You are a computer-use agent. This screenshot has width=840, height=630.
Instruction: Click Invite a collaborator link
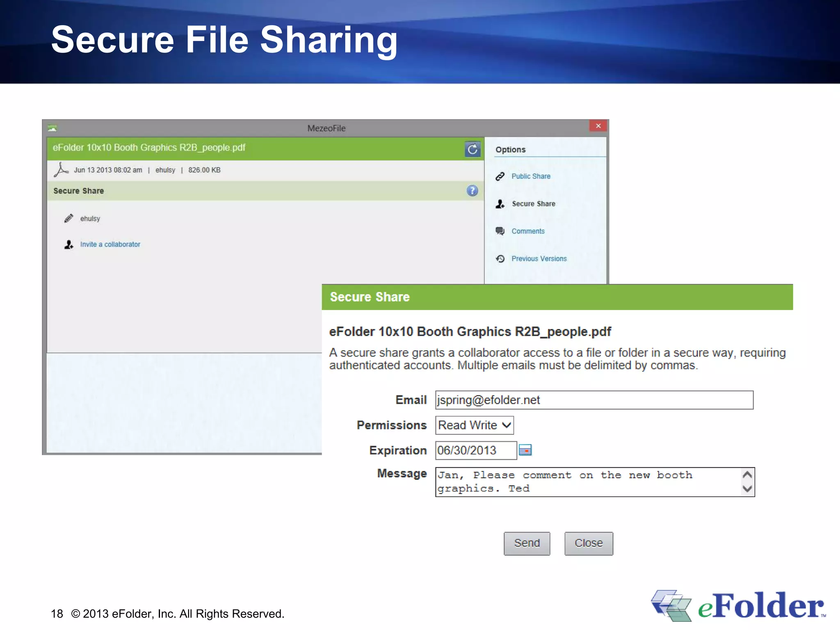(110, 244)
